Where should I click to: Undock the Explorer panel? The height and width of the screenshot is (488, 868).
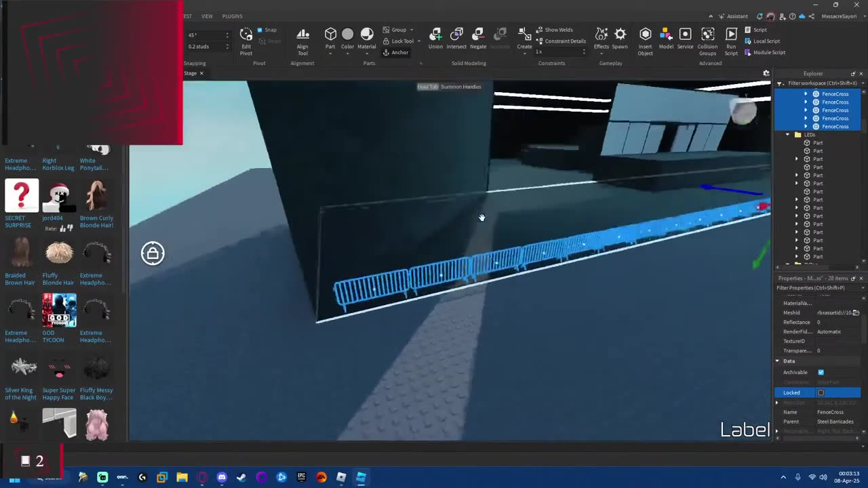click(853, 73)
